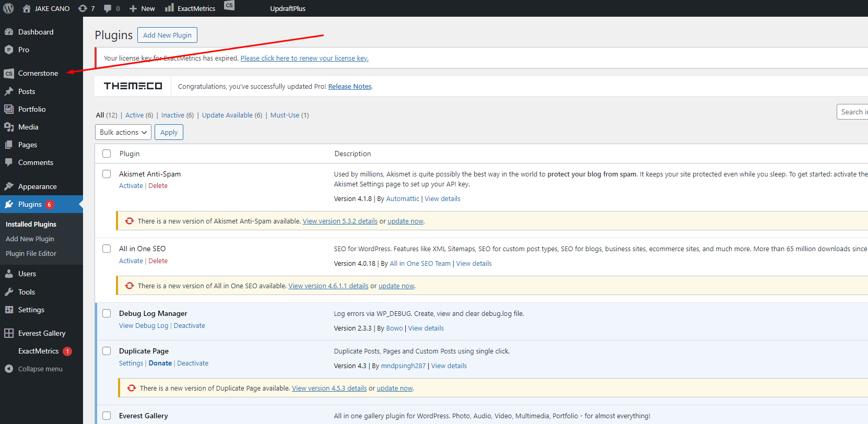
Task: Click the Users person icon
Action: pyautogui.click(x=9, y=274)
